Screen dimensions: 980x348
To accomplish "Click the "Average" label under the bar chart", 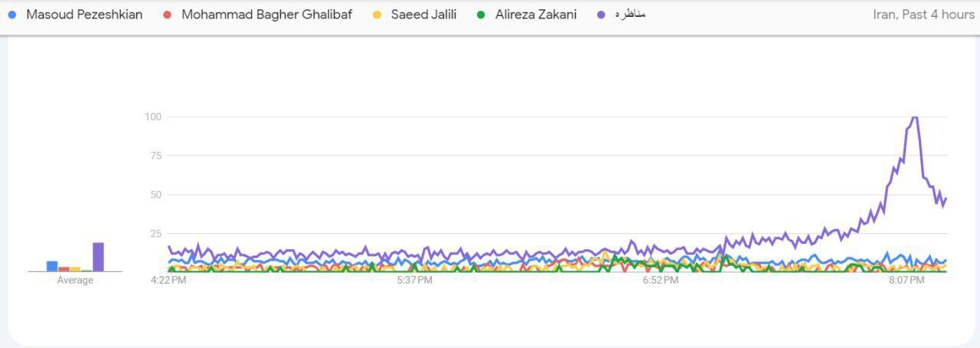I will (x=75, y=281).
